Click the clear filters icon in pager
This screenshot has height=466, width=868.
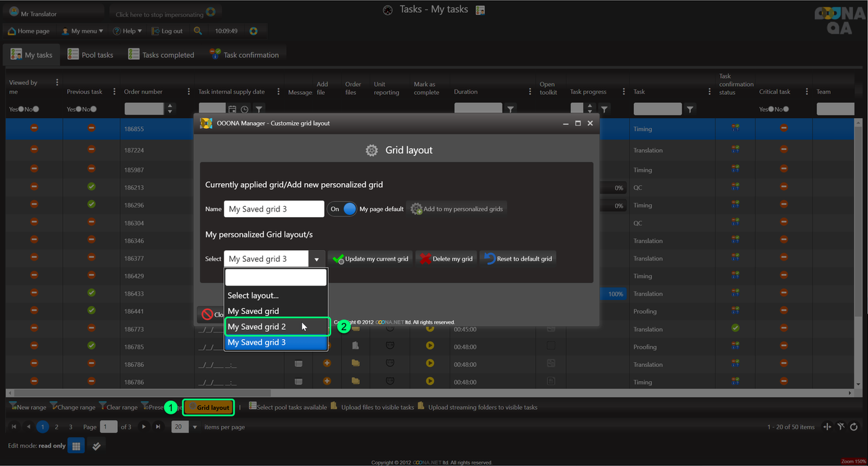click(x=840, y=427)
